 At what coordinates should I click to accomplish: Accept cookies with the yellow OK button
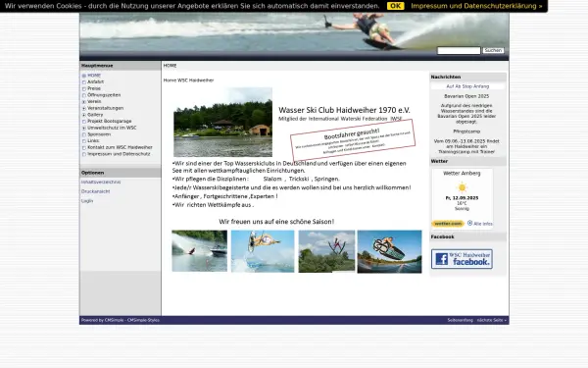pos(395,6)
